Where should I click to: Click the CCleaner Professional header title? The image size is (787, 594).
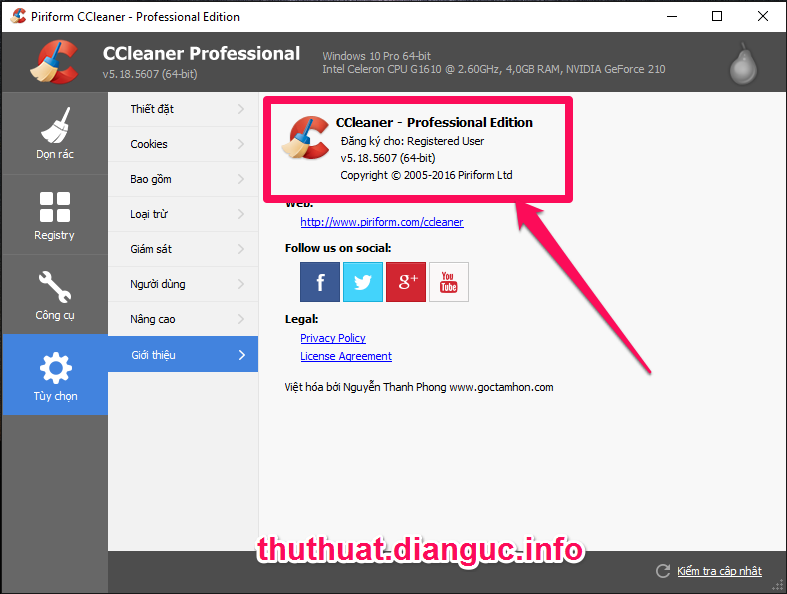pos(201,53)
